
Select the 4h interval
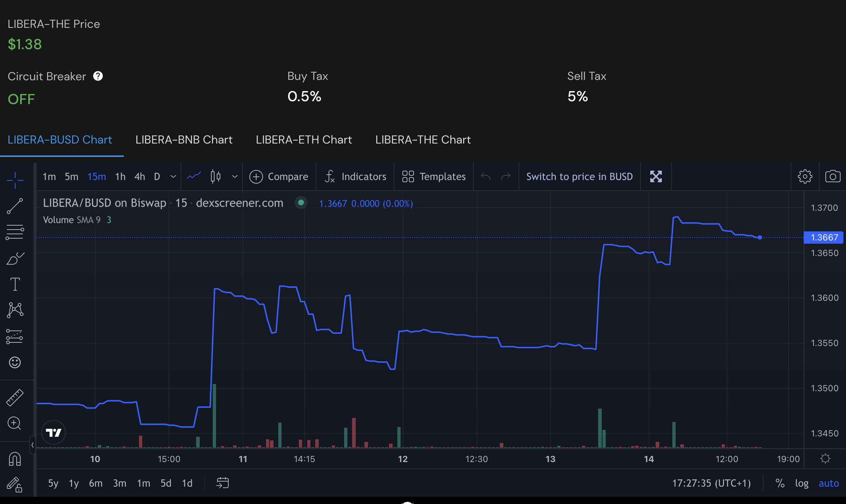140,176
